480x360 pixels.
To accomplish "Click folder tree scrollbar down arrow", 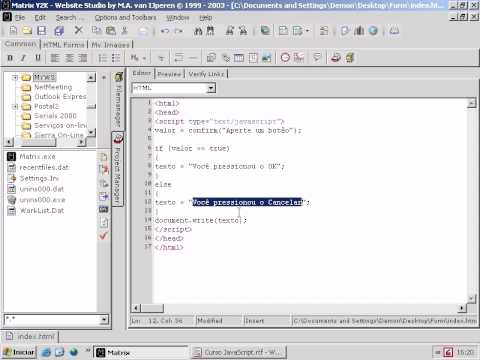I will click(91, 133).
